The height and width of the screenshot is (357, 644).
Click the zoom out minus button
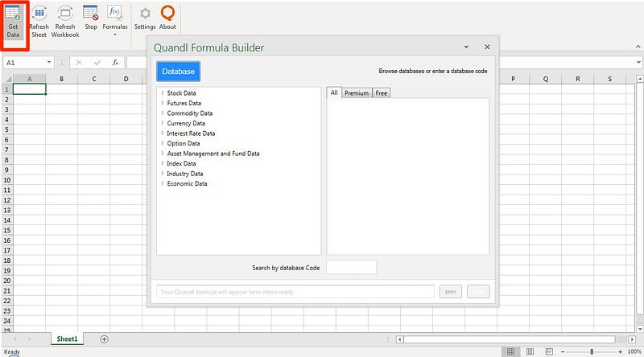tap(563, 351)
